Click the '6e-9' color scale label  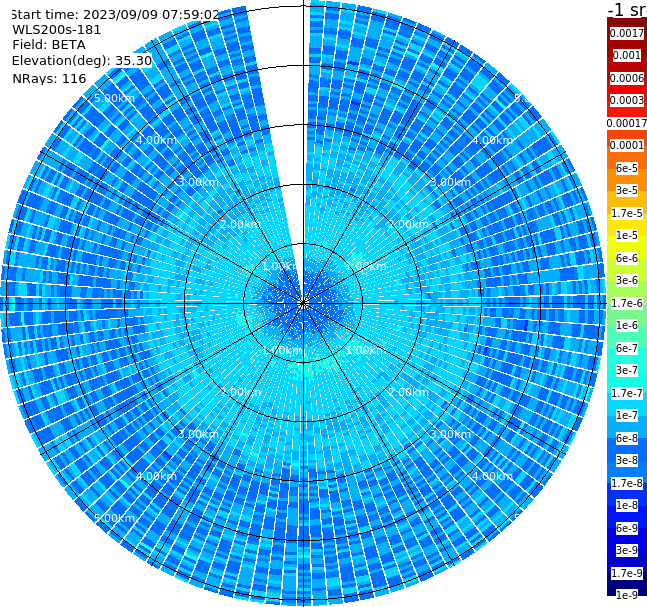click(x=627, y=528)
